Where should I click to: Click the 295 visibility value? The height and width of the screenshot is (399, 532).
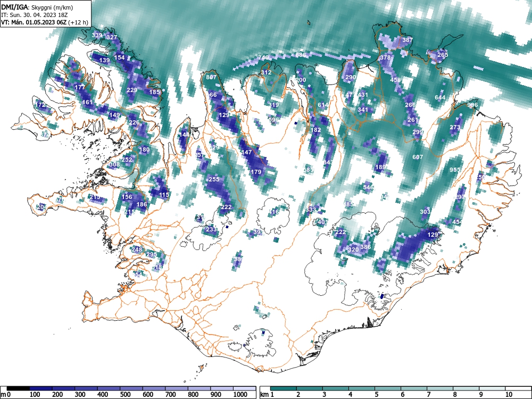click(x=152, y=254)
